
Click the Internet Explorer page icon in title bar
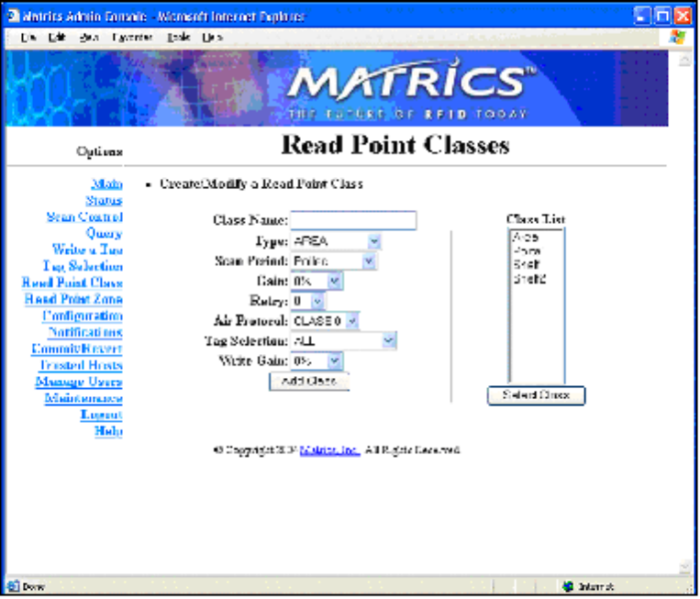(x=14, y=16)
